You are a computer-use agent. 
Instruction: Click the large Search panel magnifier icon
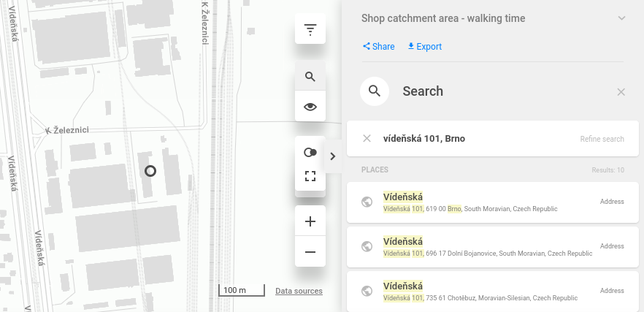tap(375, 91)
